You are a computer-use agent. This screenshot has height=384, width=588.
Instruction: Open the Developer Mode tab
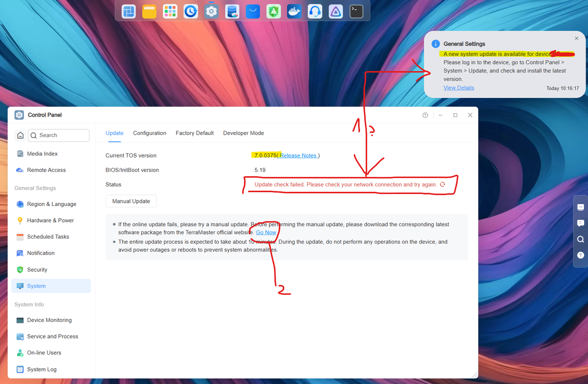point(243,133)
